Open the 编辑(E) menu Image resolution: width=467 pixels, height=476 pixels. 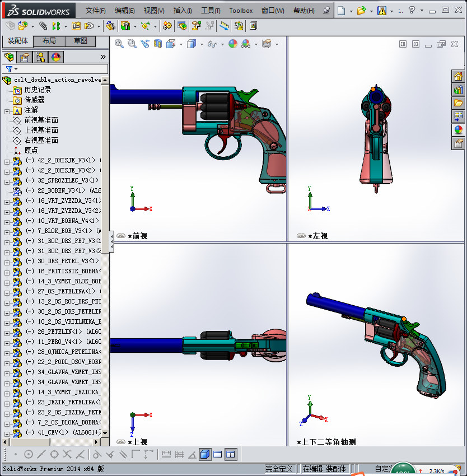pos(124,11)
